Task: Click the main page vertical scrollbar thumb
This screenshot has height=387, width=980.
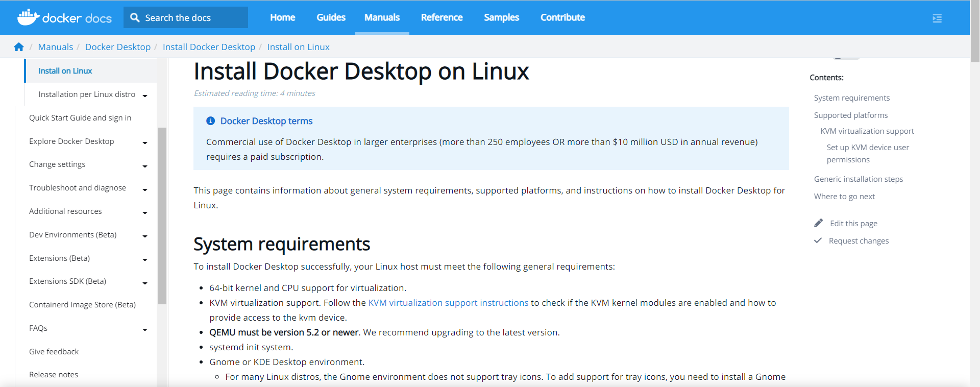Action: click(975, 32)
